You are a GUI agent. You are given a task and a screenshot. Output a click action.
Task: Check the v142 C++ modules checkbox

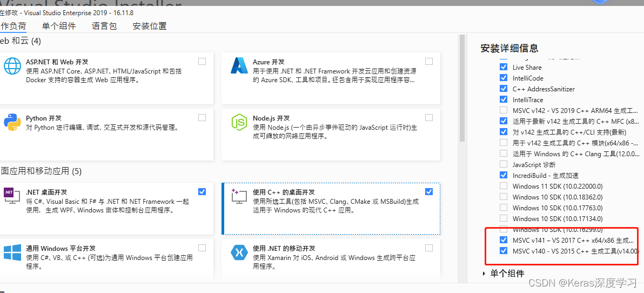[503, 143]
